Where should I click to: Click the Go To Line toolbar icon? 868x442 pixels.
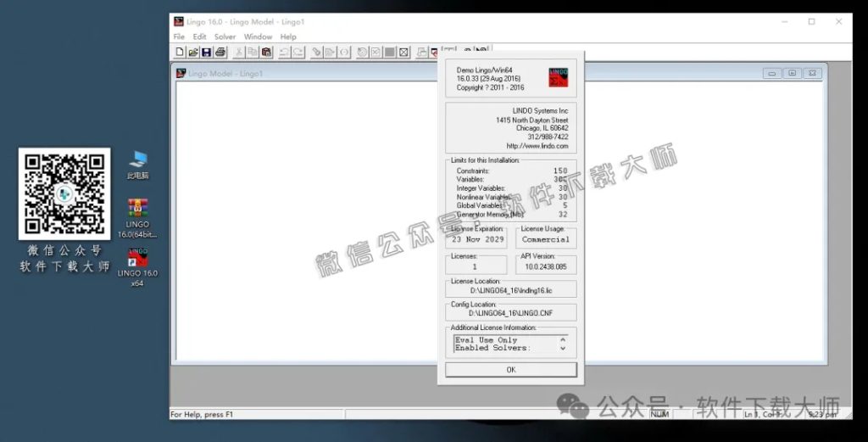331,52
